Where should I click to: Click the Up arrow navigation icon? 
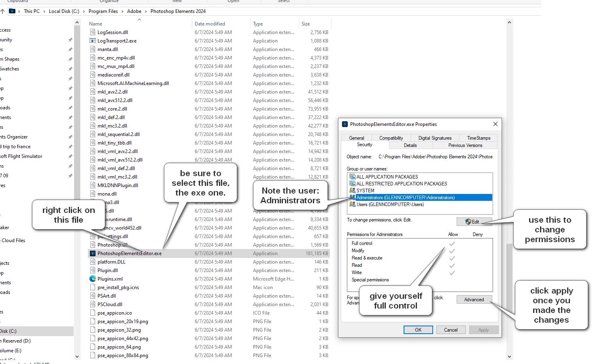pyautogui.click(x=2, y=11)
